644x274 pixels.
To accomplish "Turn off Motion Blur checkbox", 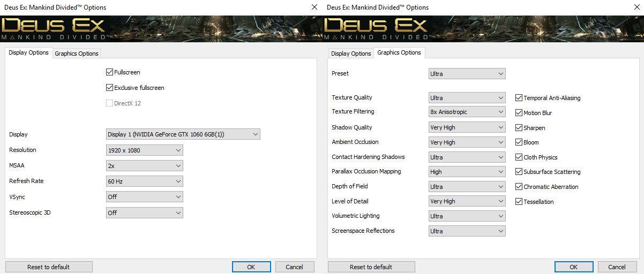I will 519,113.
